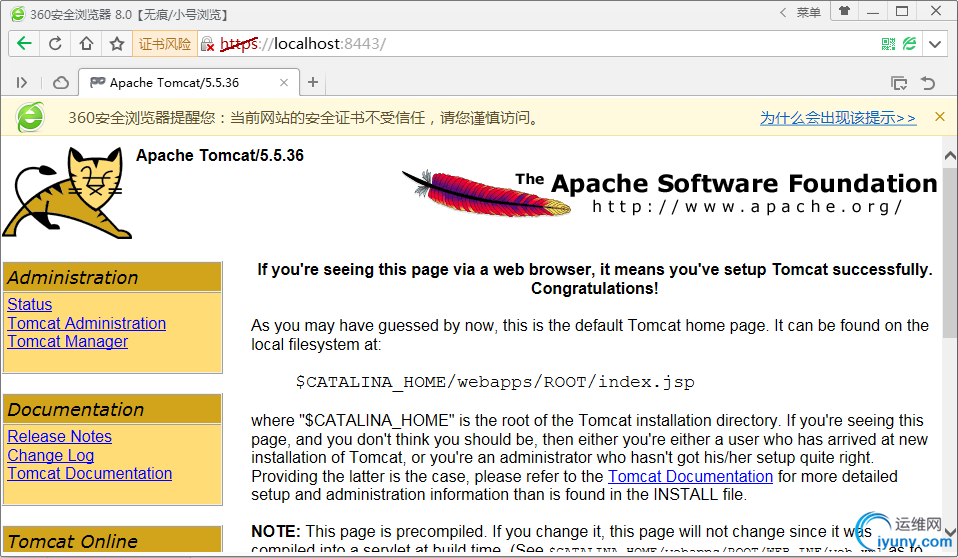Click the page scrollbar up arrow

coord(950,156)
